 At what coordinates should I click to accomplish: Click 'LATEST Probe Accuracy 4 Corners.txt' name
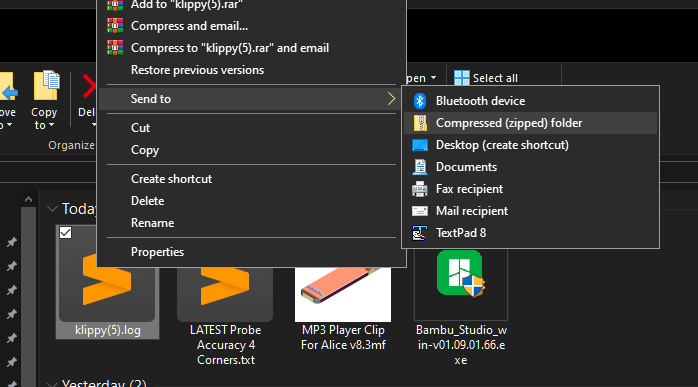tap(225, 345)
